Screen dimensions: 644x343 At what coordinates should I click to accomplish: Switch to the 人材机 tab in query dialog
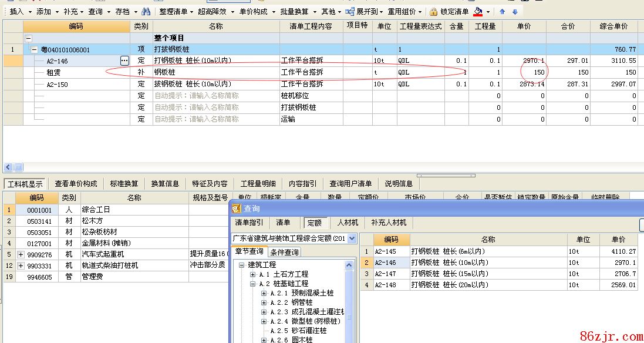pyautogui.click(x=348, y=223)
